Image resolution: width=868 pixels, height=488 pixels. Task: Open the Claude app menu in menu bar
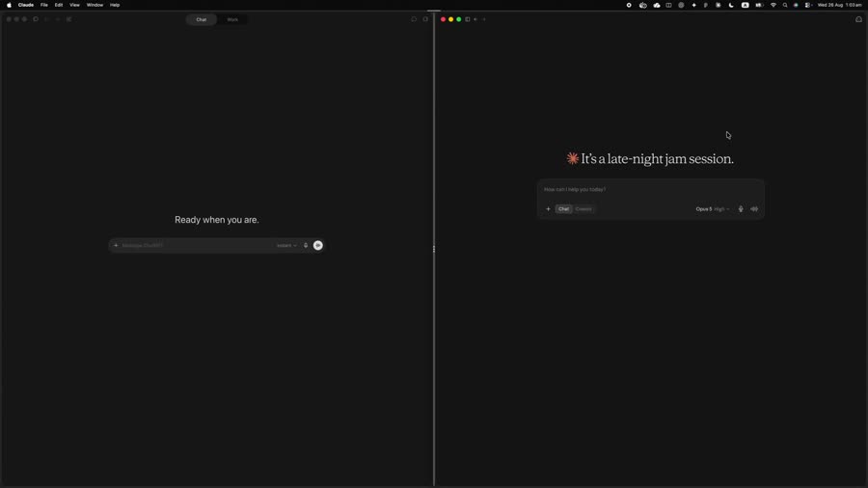pos(26,5)
